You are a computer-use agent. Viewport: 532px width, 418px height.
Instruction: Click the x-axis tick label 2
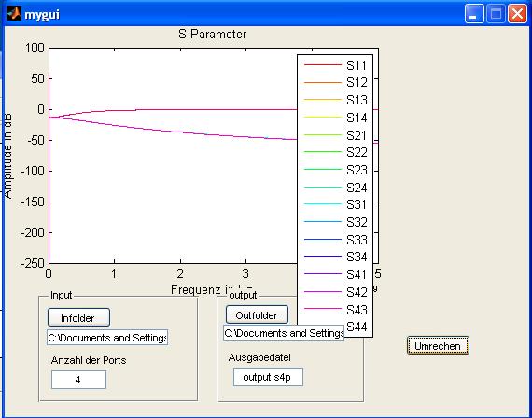point(180,273)
